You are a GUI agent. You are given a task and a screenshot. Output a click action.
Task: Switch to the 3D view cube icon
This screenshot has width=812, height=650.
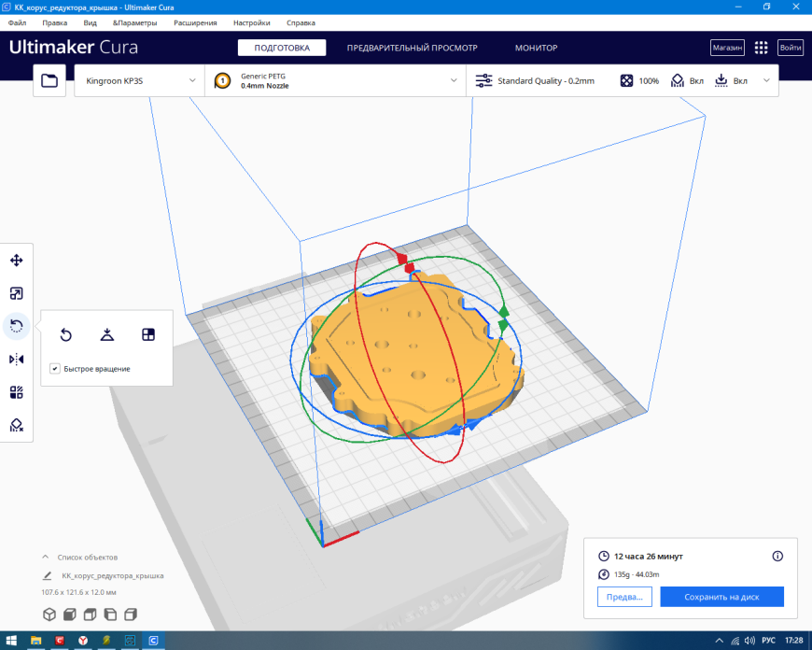click(x=49, y=615)
